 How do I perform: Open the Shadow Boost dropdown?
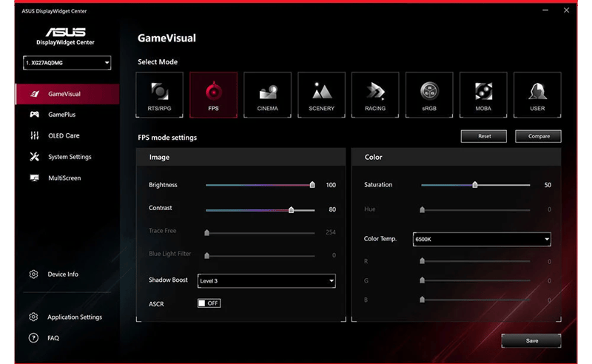[x=266, y=281]
